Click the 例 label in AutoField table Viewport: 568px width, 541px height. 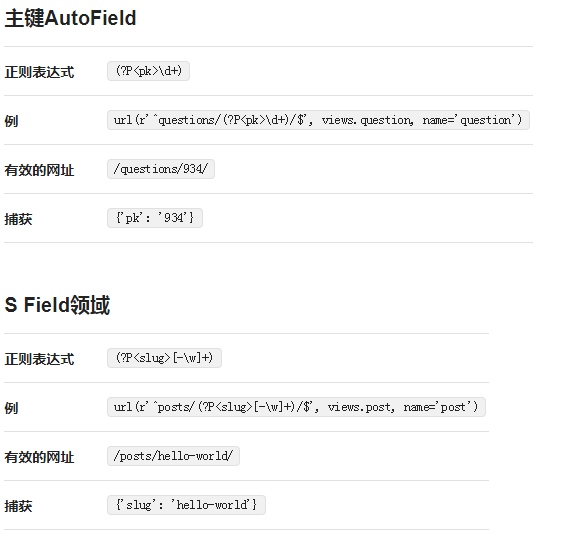click(x=11, y=121)
